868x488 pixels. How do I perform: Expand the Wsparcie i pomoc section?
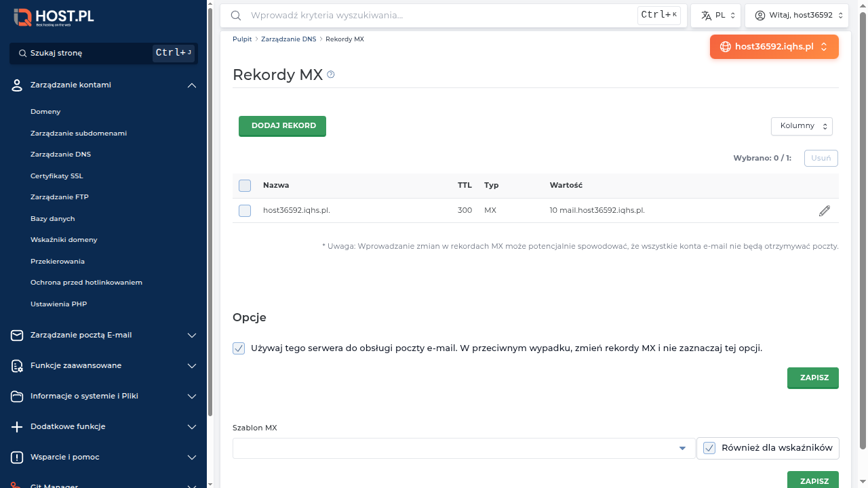pyautogui.click(x=192, y=457)
